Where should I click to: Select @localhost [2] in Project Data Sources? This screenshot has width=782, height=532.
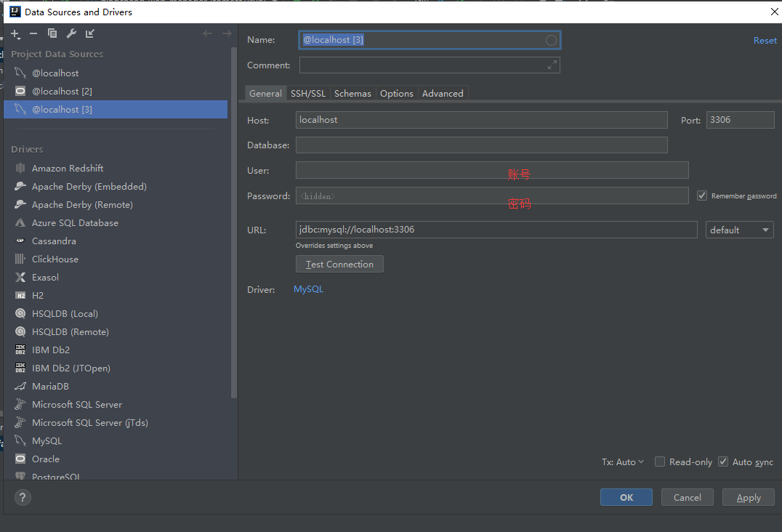tap(64, 91)
